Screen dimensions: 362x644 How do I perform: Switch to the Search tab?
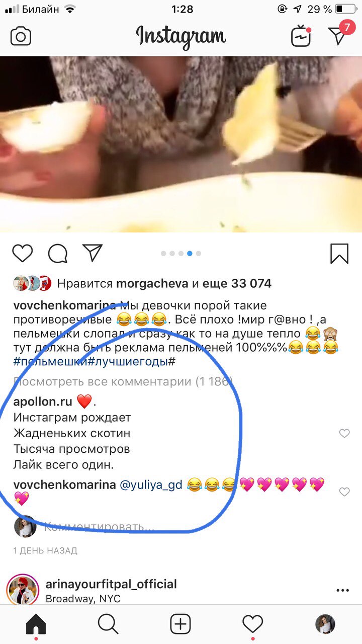[x=108, y=624]
